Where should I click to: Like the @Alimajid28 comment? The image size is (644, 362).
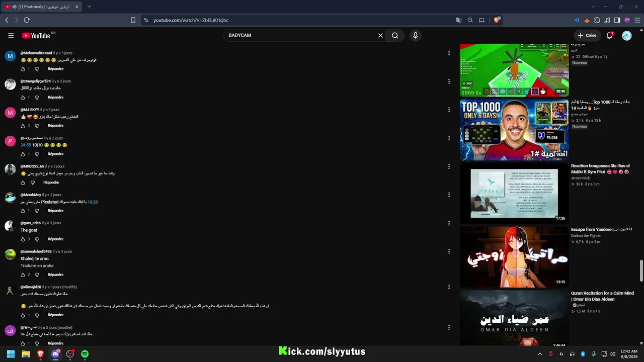tap(23, 315)
